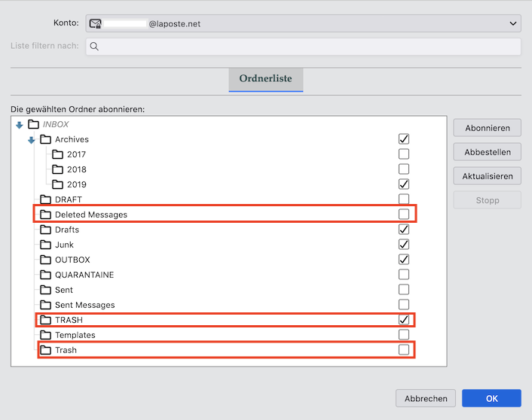Check the 2017 folder checkbox
The image size is (532, 420).
404,154
